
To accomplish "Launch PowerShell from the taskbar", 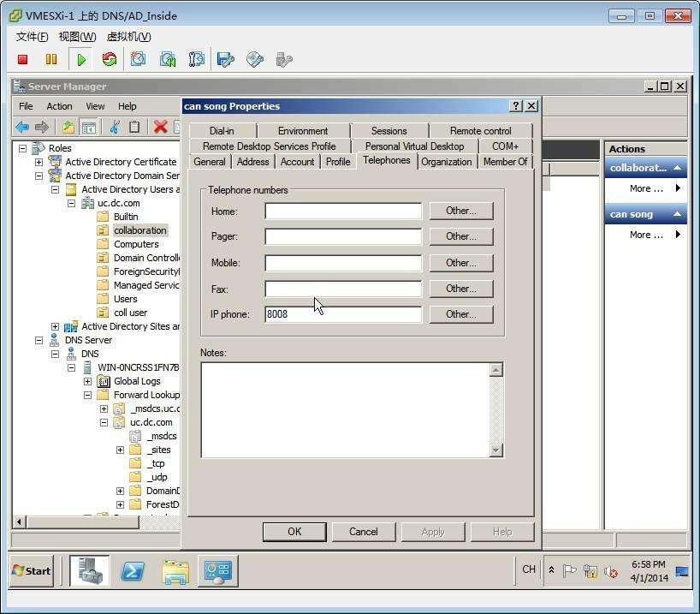I will click(x=133, y=570).
